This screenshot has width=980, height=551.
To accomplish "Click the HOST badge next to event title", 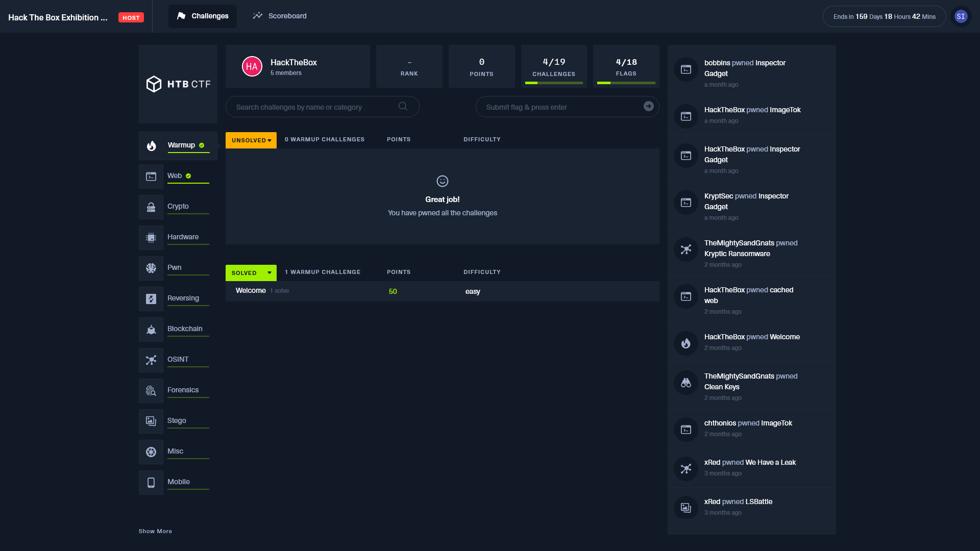I will tap(131, 17).
